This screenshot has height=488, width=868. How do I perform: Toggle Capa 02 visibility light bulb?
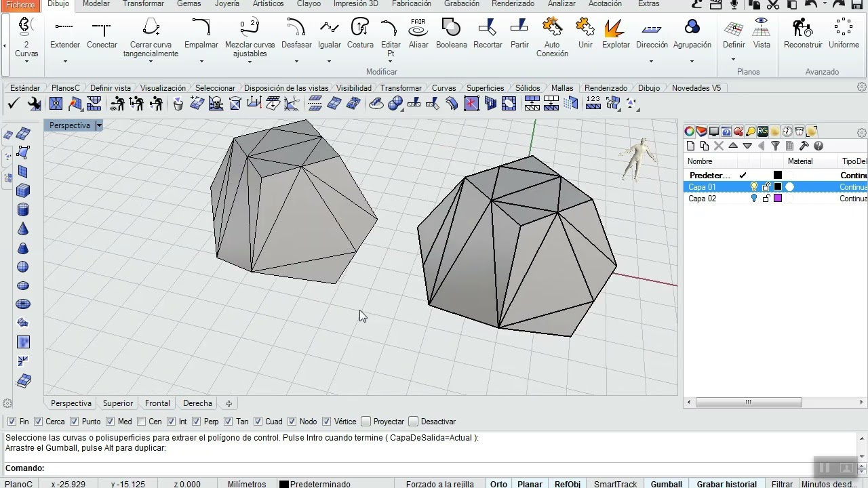pos(753,199)
